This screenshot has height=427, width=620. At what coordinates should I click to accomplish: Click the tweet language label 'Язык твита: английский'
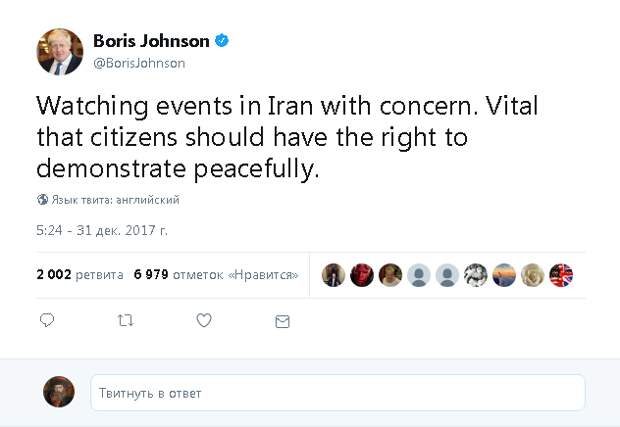tap(115, 200)
